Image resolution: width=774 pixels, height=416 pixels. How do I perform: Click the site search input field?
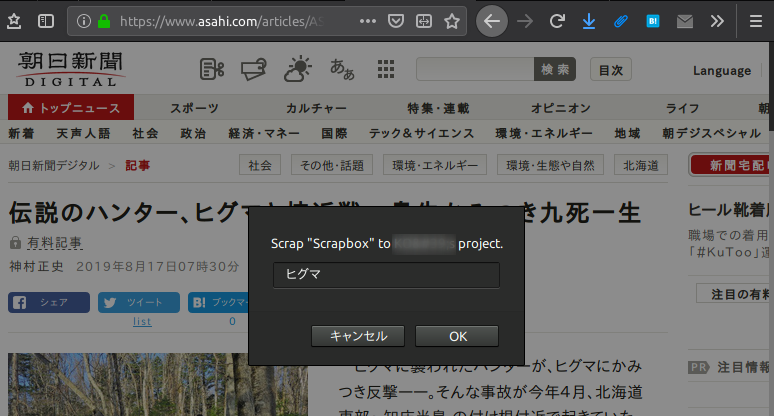point(475,69)
